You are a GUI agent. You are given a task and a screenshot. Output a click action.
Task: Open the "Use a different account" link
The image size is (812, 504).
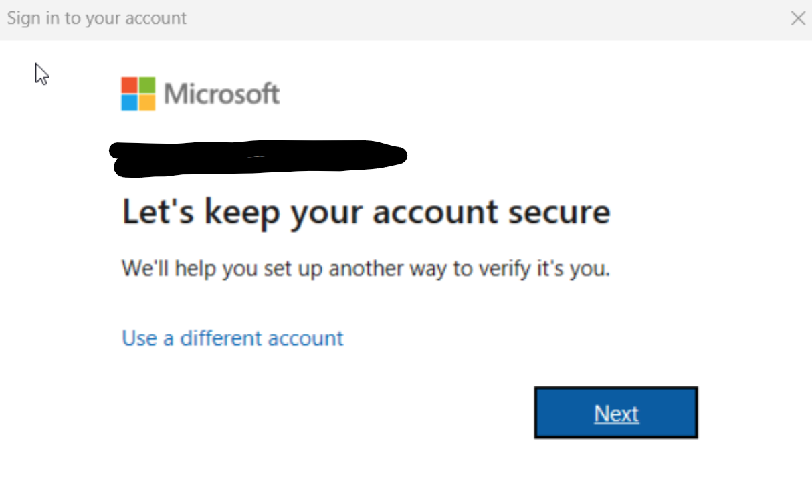click(233, 338)
